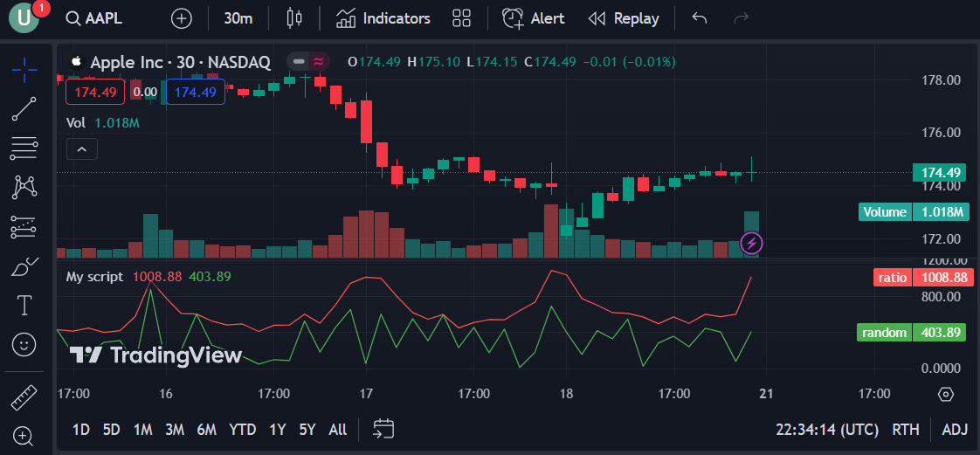The image size is (980, 455).
Task: Switch to the 5D date range
Action: coord(111,430)
